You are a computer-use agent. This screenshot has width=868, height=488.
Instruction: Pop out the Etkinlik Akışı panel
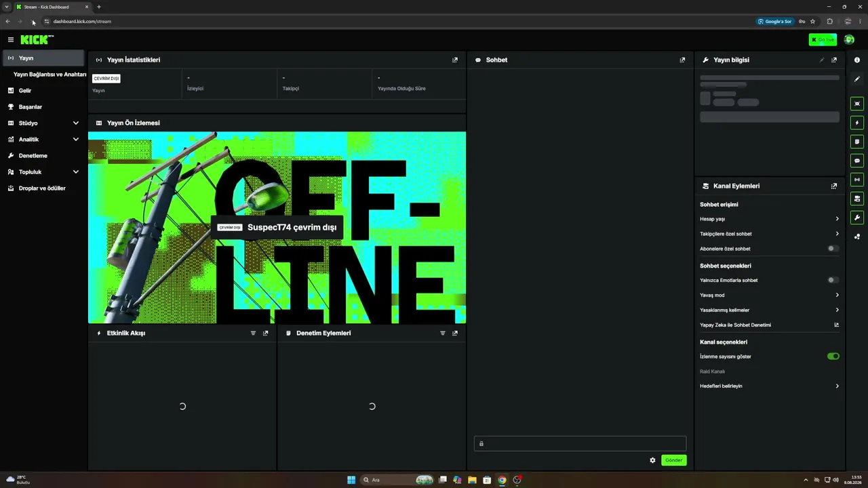coord(265,333)
